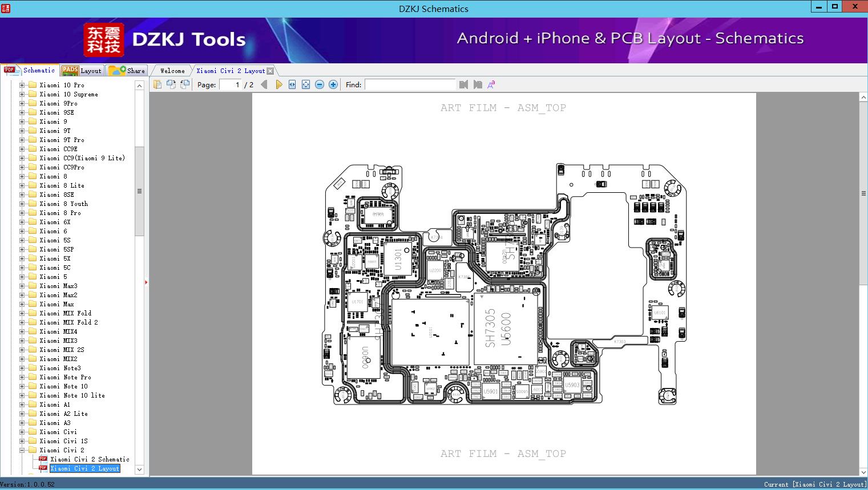Screen dimensions: 868x490
Task: Click the tree panel scroll-up arrow
Action: tap(139, 86)
